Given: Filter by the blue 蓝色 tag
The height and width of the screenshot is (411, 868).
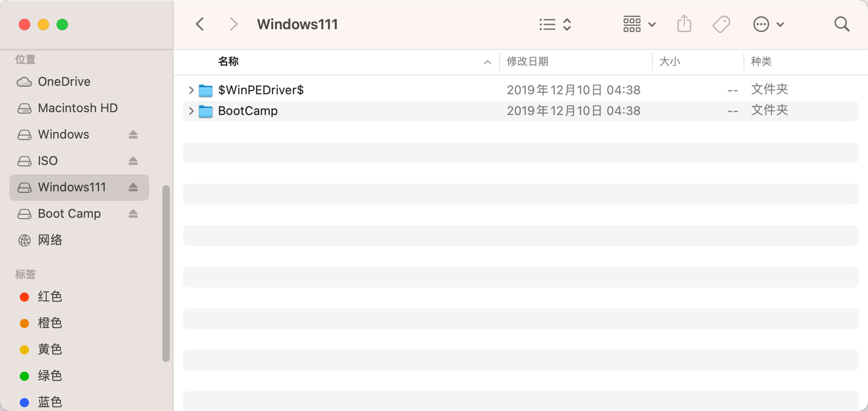Looking at the screenshot, I should pyautogui.click(x=79, y=402).
